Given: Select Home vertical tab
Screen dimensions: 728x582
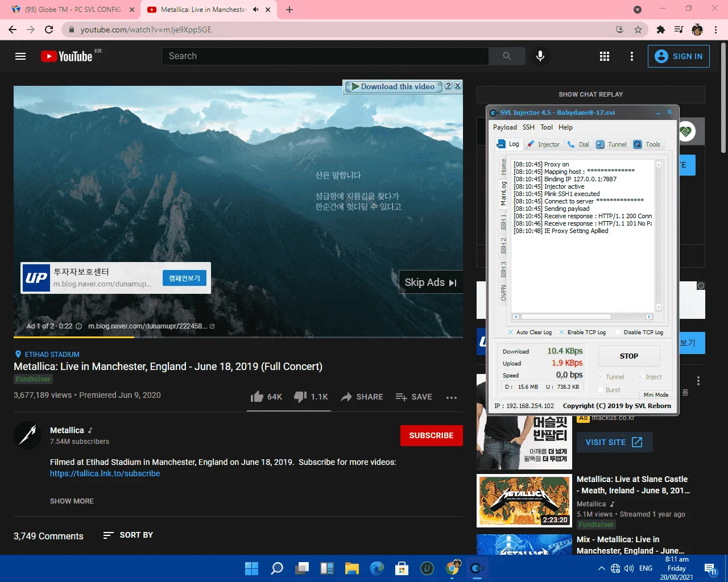Looking at the screenshot, I should coord(503,166).
